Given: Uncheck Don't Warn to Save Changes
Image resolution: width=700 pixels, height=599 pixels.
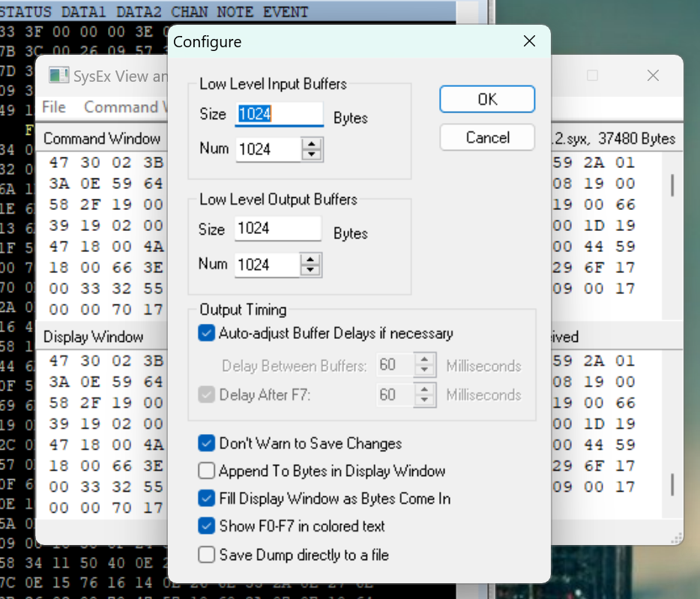Looking at the screenshot, I should (207, 444).
